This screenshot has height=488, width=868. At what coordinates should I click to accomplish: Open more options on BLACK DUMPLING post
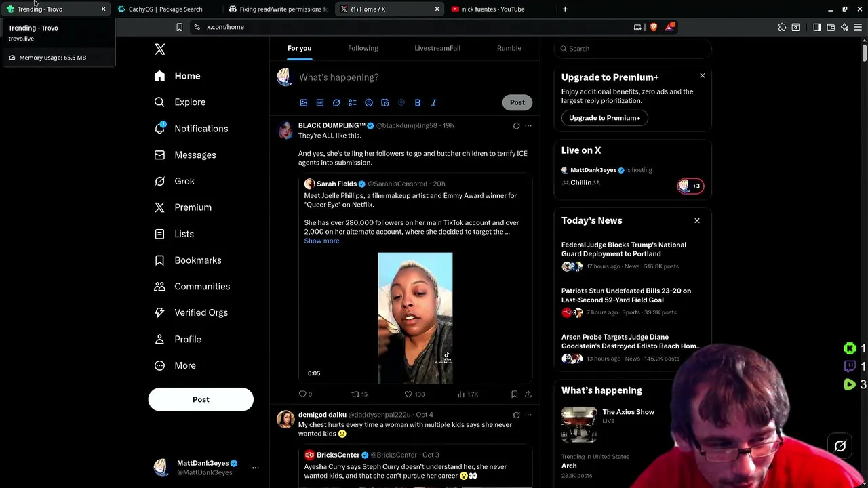pyautogui.click(x=528, y=125)
